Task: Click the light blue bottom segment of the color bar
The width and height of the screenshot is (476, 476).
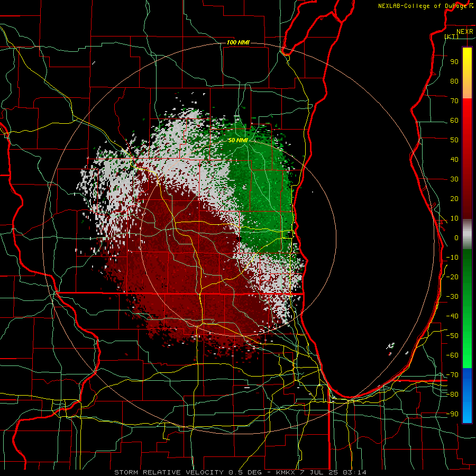Action: click(467, 413)
